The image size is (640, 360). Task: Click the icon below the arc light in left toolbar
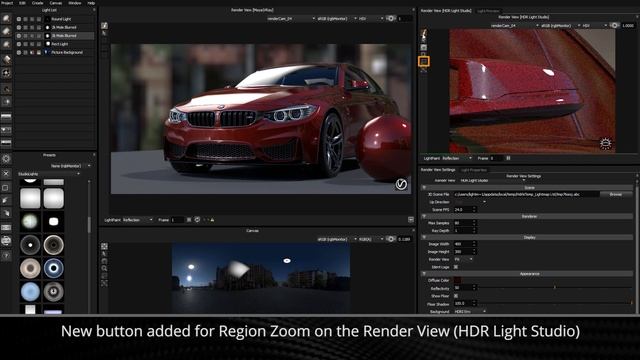(x=6, y=101)
